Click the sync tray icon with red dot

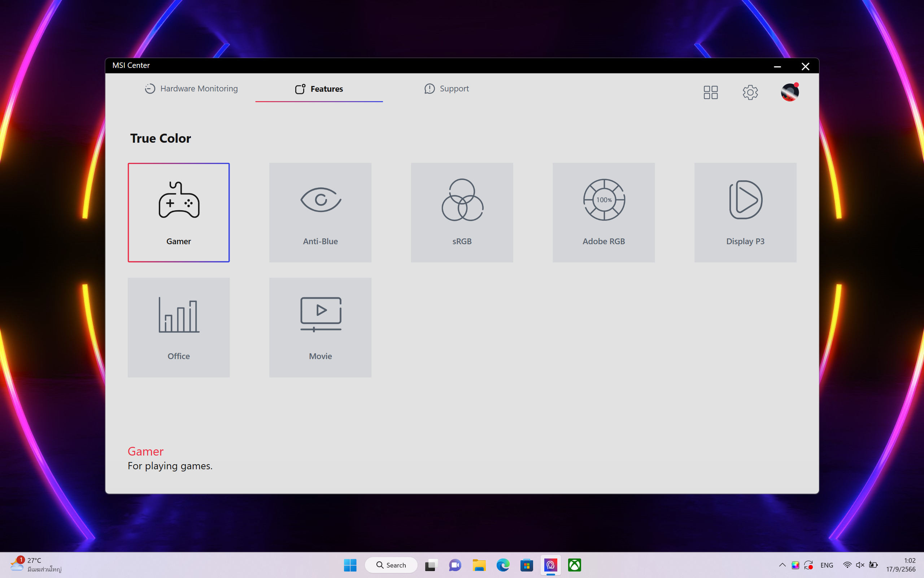click(x=808, y=565)
